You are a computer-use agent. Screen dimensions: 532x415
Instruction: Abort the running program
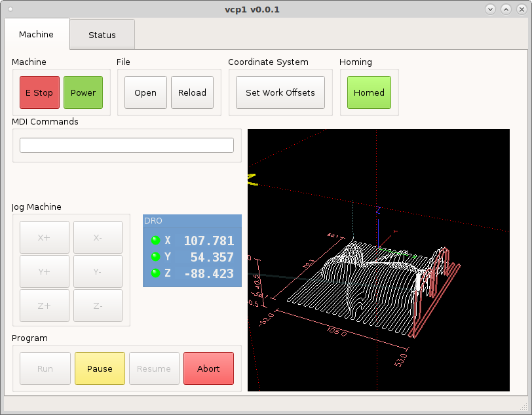pyautogui.click(x=208, y=368)
